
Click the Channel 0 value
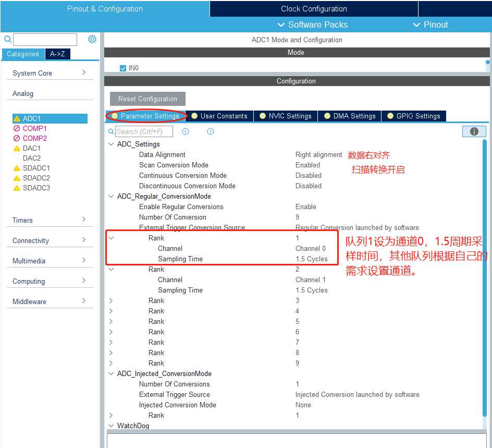(310, 249)
